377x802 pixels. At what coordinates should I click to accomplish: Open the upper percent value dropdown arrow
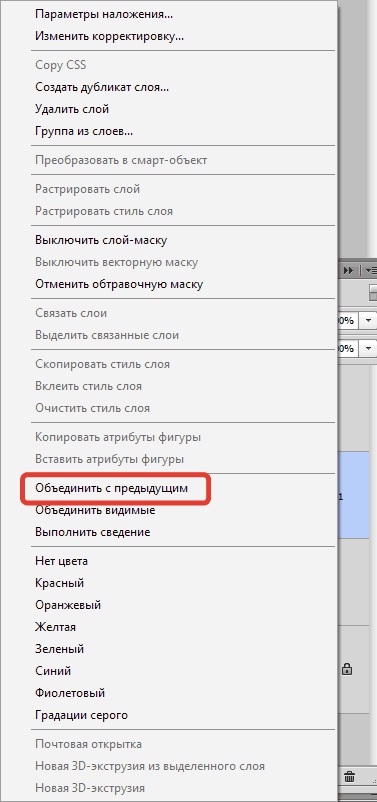[369, 321]
